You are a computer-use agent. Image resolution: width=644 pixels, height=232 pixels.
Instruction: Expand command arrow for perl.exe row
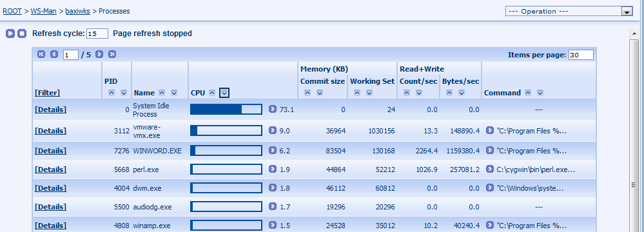tap(489, 169)
